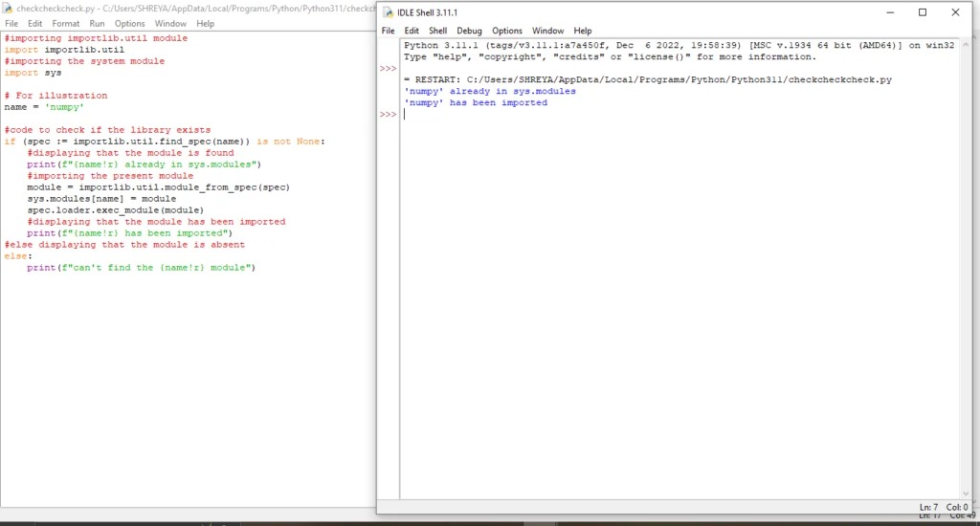Screen dimensions: 980x526
Task: Minimize the IDLE Shell window
Action: [890, 12]
